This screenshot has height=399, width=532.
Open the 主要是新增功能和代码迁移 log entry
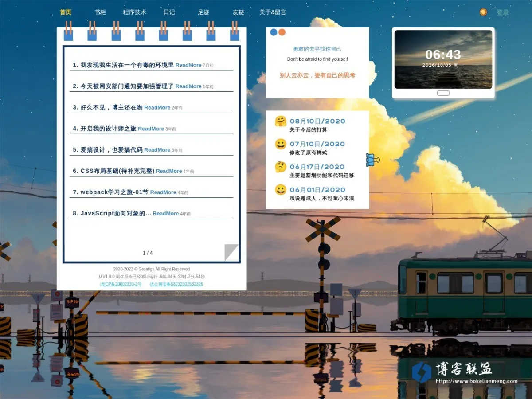[322, 176]
